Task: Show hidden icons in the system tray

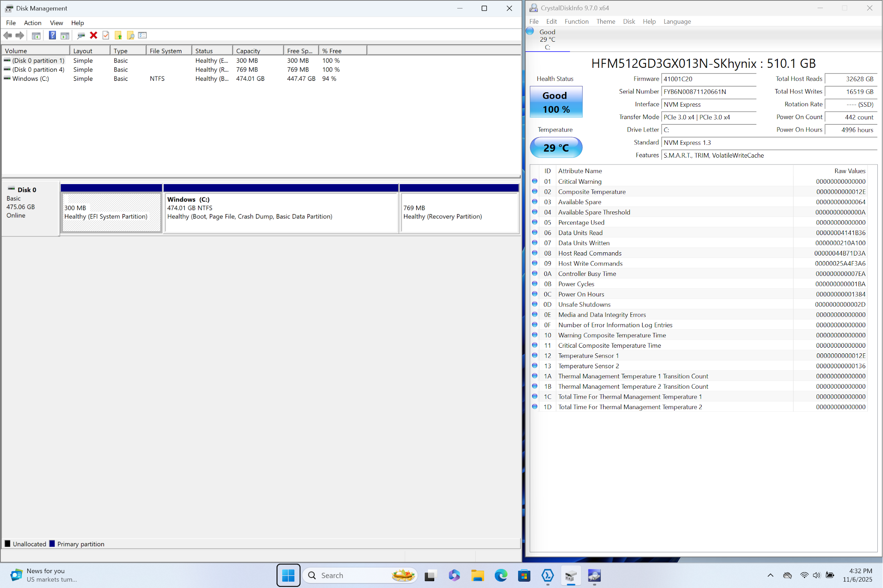Action: 770,576
